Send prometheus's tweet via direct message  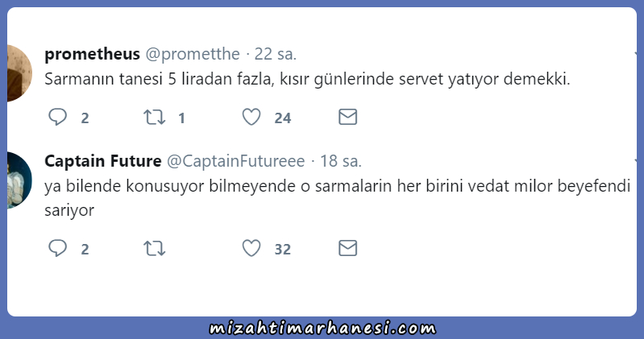click(x=348, y=117)
